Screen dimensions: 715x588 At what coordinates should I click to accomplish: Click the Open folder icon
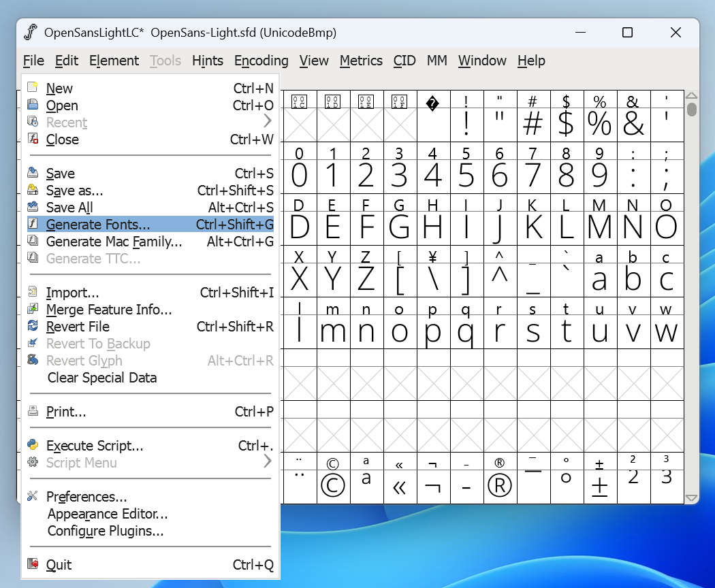[33, 105]
